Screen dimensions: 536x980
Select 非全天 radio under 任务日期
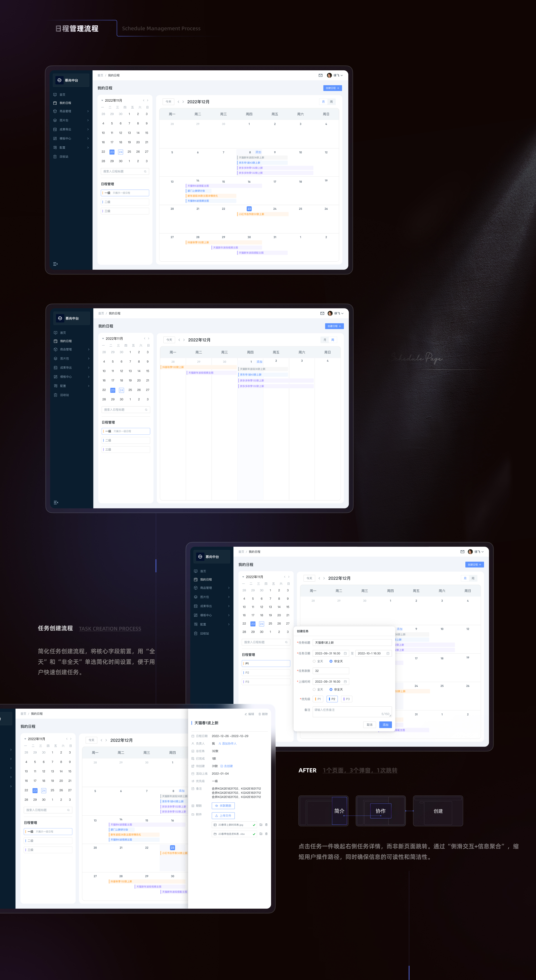[x=331, y=661]
